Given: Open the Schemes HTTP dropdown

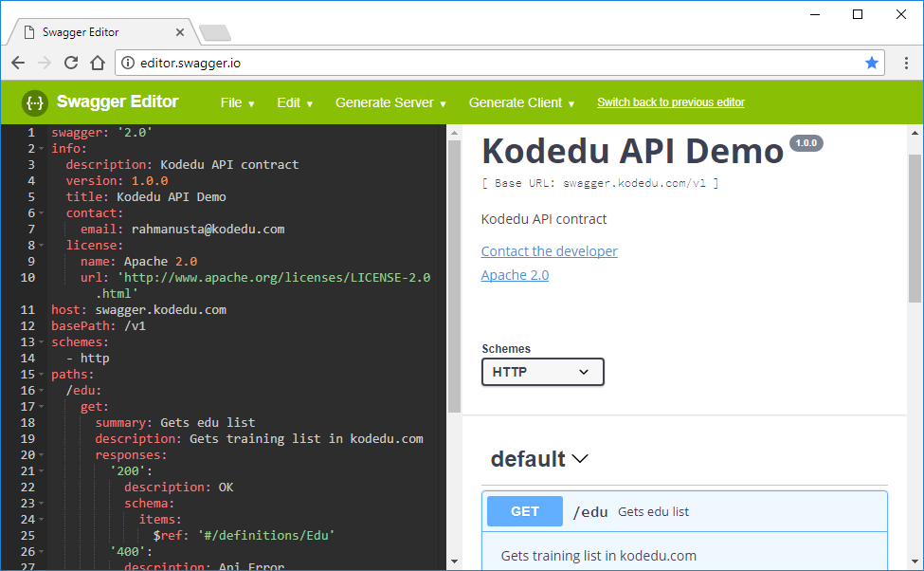Looking at the screenshot, I should (x=542, y=372).
